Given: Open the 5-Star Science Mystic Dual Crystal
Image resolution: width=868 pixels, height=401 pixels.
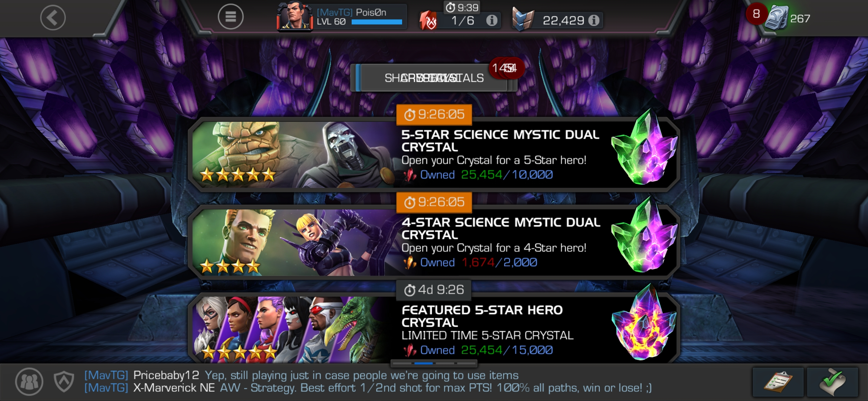Looking at the screenshot, I should 434,154.
